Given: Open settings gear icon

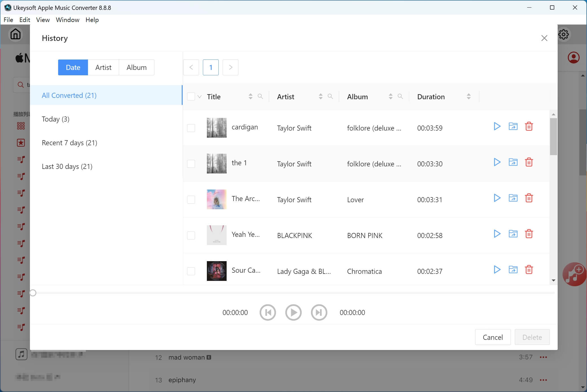Looking at the screenshot, I should click(x=564, y=34).
